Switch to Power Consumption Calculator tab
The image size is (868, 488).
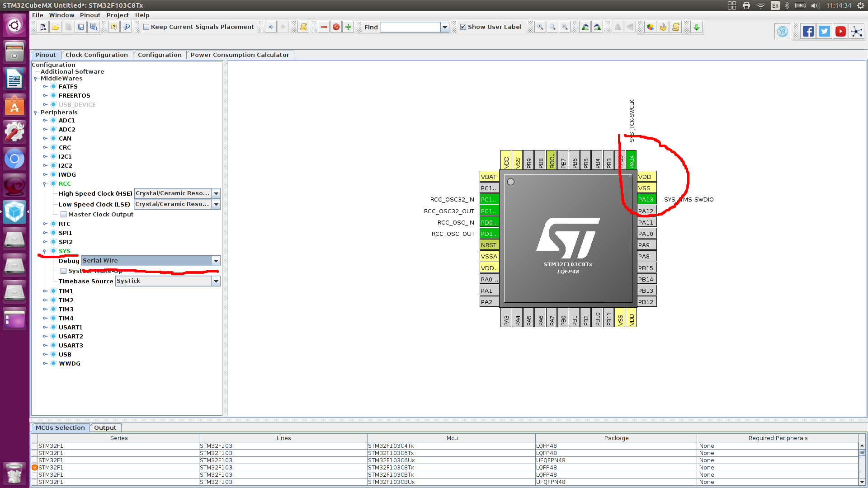tap(240, 55)
